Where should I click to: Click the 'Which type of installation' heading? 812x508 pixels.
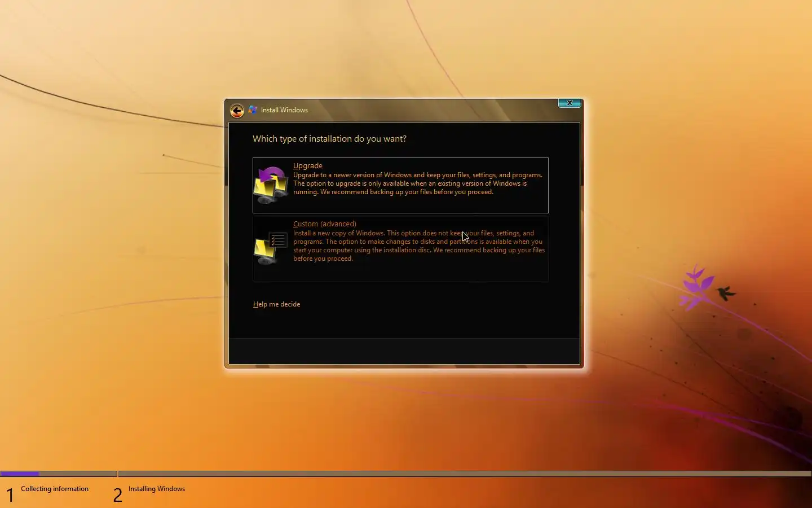329,139
